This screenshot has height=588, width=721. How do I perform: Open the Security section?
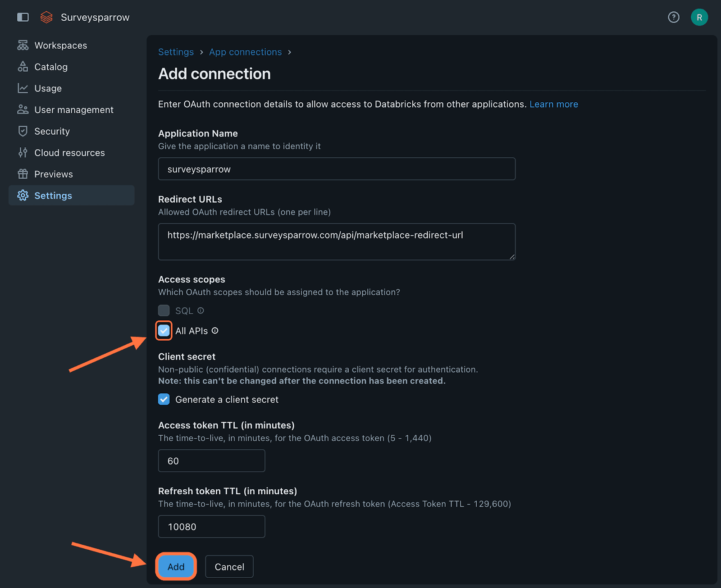click(x=52, y=131)
